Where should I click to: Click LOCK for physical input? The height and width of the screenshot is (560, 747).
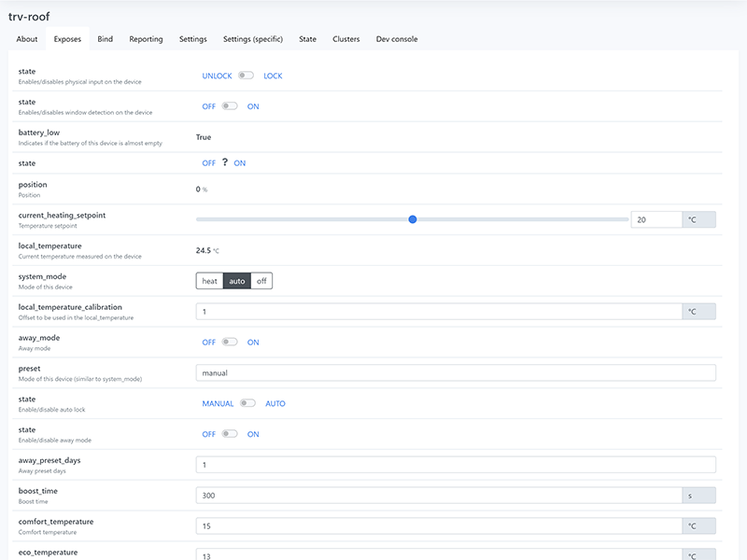pyautogui.click(x=273, y=76)
